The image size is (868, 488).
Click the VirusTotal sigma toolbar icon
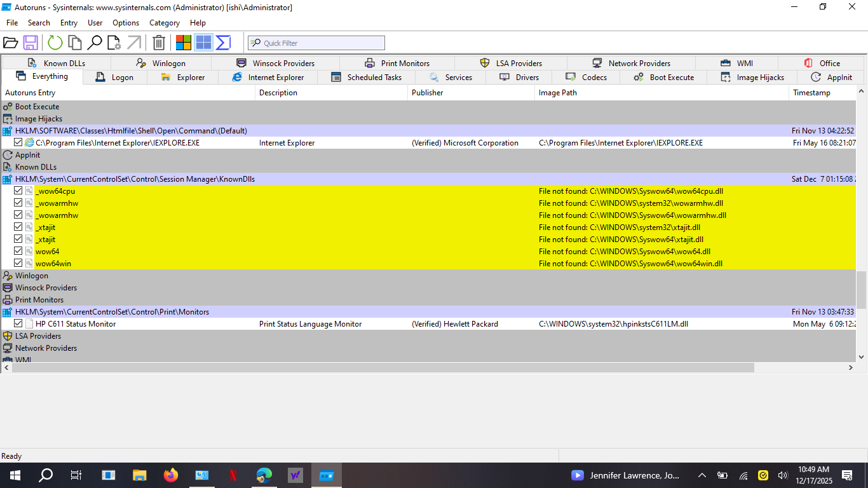pyautogui.click(x=222, y=43)
